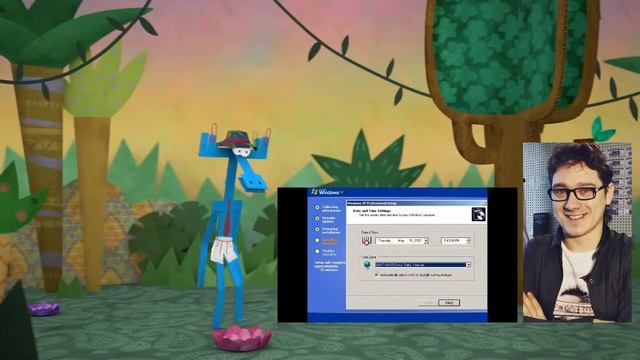Image resolution: width=640 pixels, height=360 pixels.
Task: Click the webcam thumbnail of the man
Action: pyautogui.click(x=577, y=232)
